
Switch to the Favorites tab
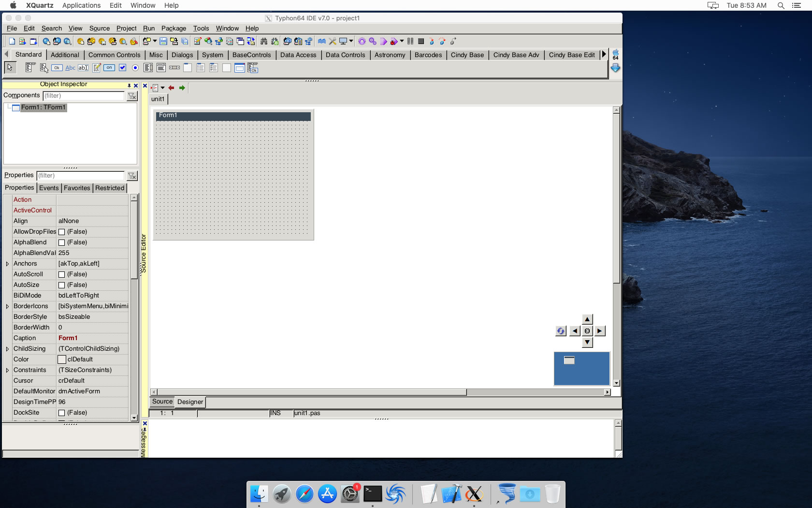pos(77,188)
